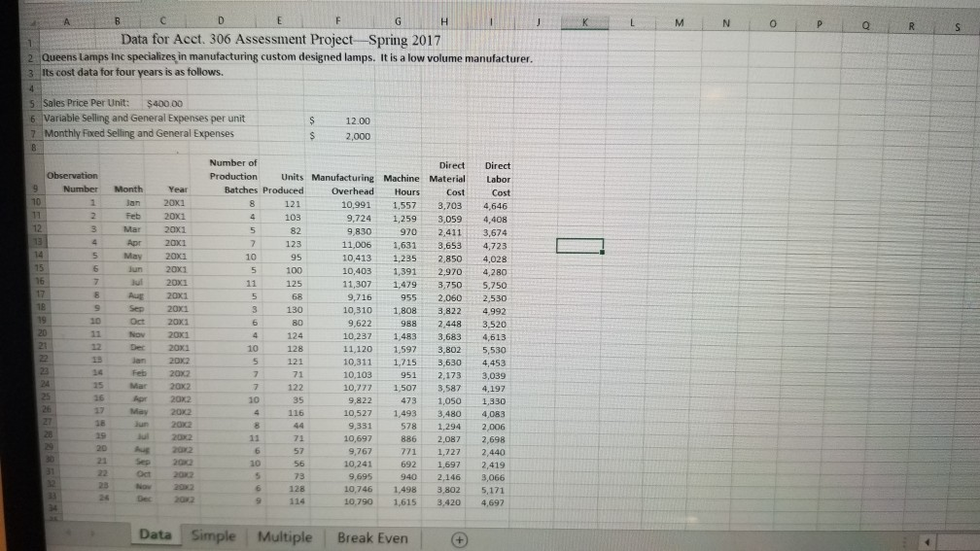Select direct material cost 2,411
The width and height of the screenshot is (980, 551).
pyautogui.click(x=450, y=231)
